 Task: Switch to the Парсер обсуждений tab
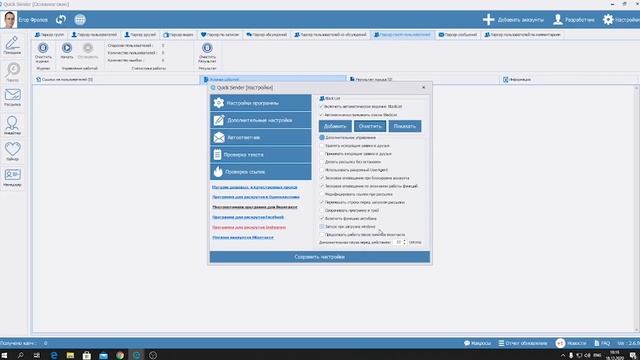coord(267,35)
